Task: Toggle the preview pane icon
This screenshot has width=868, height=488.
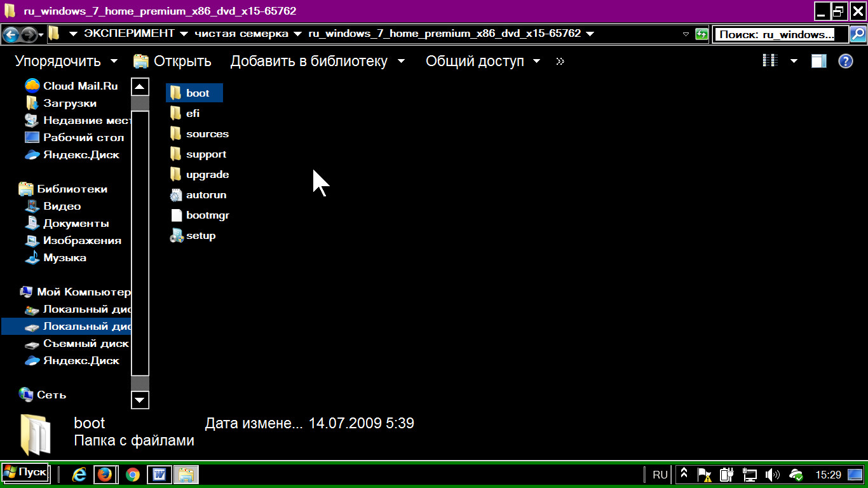Action: click(819, 61)
